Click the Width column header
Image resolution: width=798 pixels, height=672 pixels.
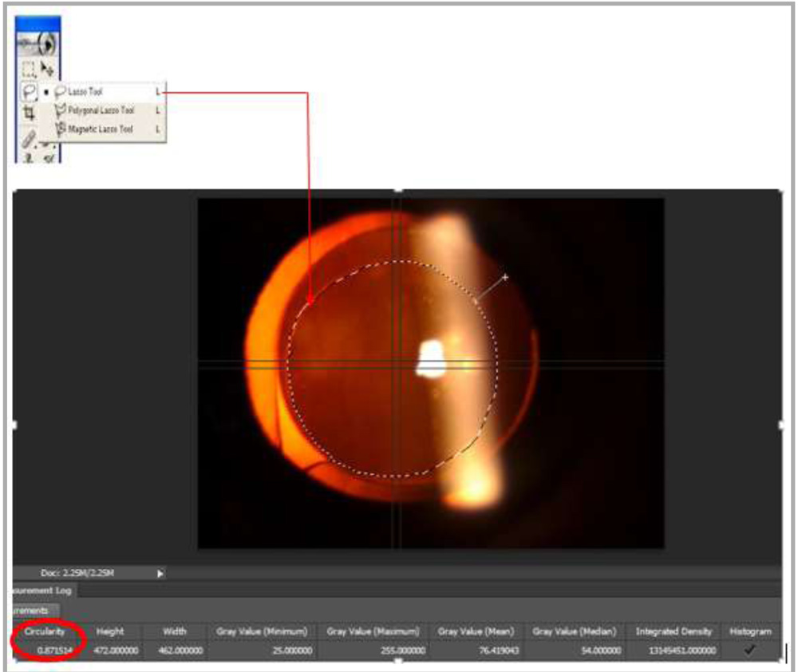[175, 631]
